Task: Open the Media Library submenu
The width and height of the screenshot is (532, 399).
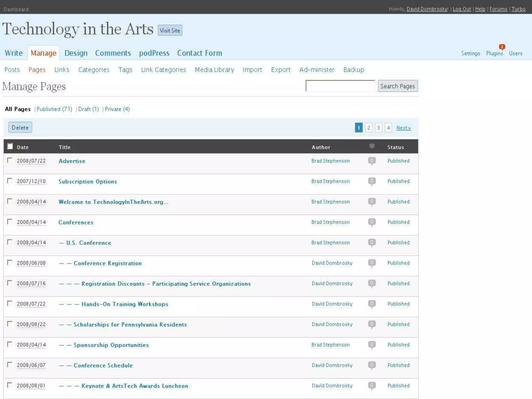Action: tap(214, 70)
